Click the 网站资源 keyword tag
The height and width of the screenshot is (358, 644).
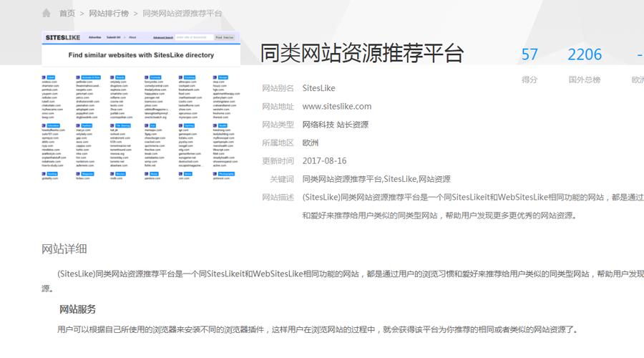pyautogui.click(x=434, y=179)
